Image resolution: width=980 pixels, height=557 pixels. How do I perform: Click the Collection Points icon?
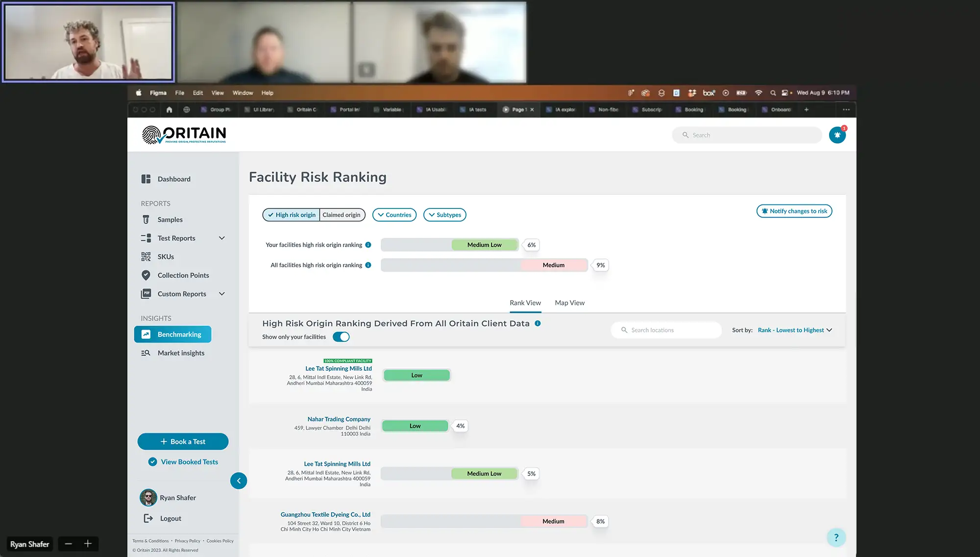point(146,275)
